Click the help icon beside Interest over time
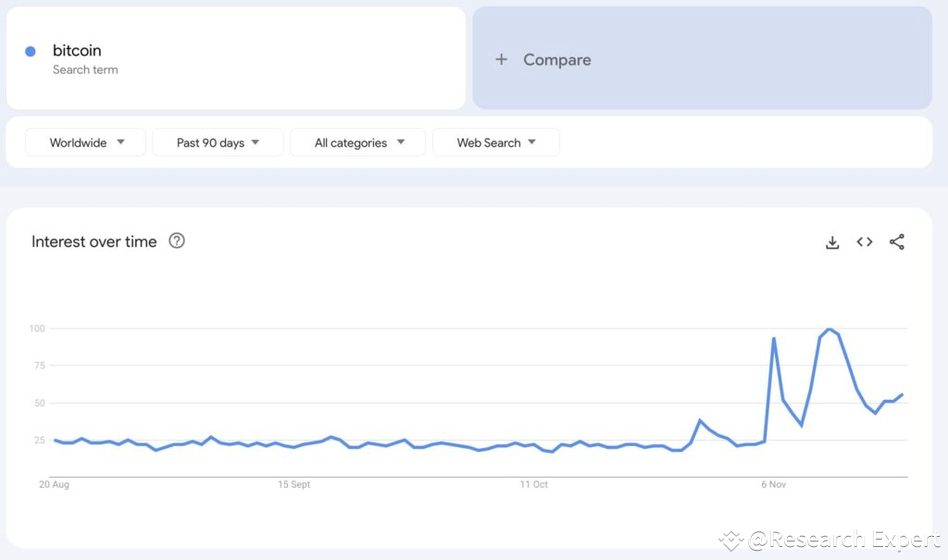Image resolution: width=948 pixels, height=560 pixels. tap(177, 241)
